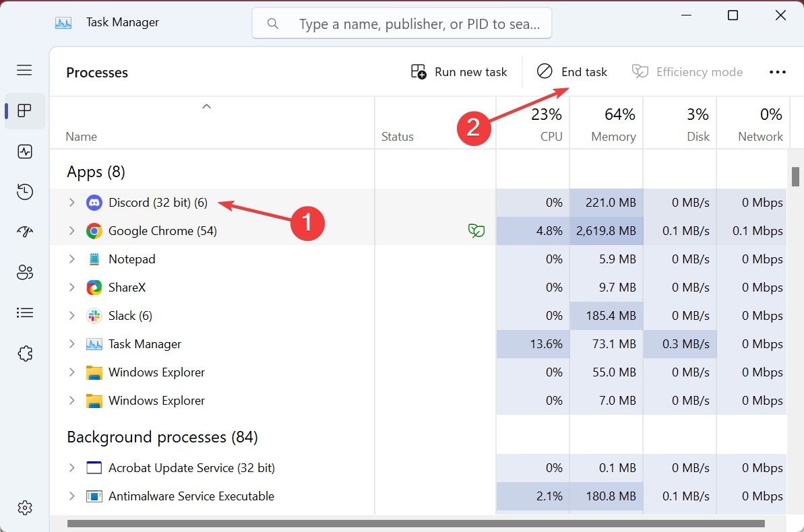Click the Task Manager title bar icon
This screenshot has width=804, height=532.
(63, 22)
